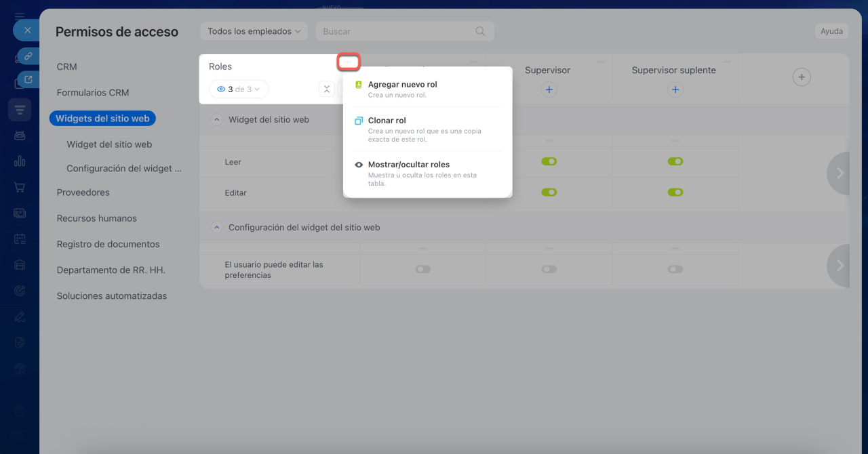868x454 pixels.
Task: Click the copy link icon on left edge
Action: tap(28, 56)
